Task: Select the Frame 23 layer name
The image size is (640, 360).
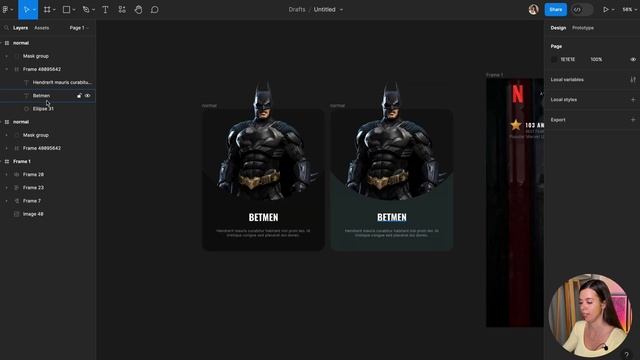Action: 33,188
